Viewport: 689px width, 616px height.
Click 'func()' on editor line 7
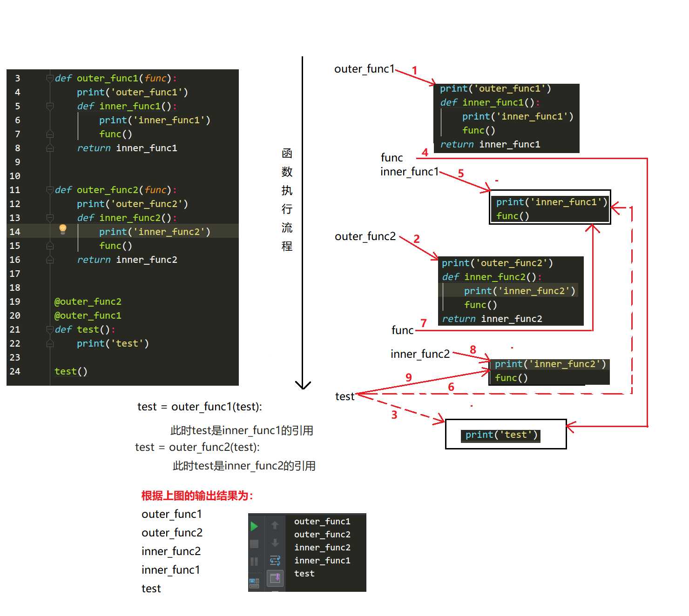116,134
